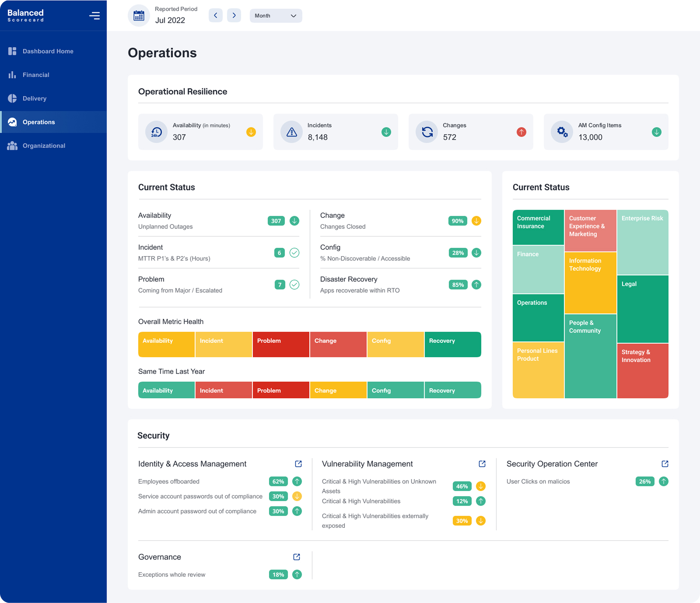Select the Organizational people icon
Screen dimensions: 700x603
point(12,145)
